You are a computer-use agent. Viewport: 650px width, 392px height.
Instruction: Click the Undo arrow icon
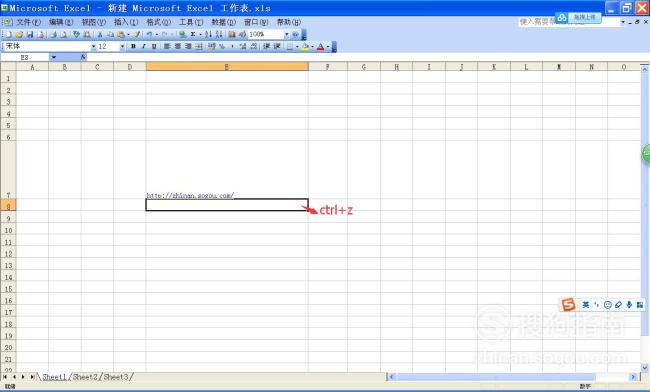pos(150,34)
